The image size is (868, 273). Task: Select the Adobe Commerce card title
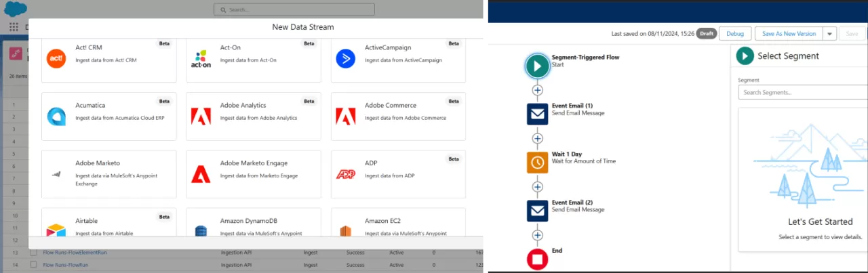[x=389, y=105]
